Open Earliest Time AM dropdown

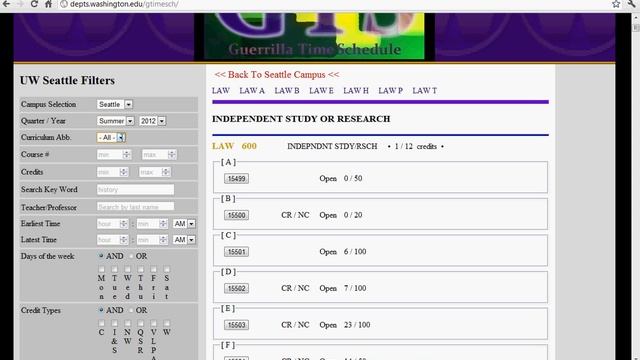[184, 224]
